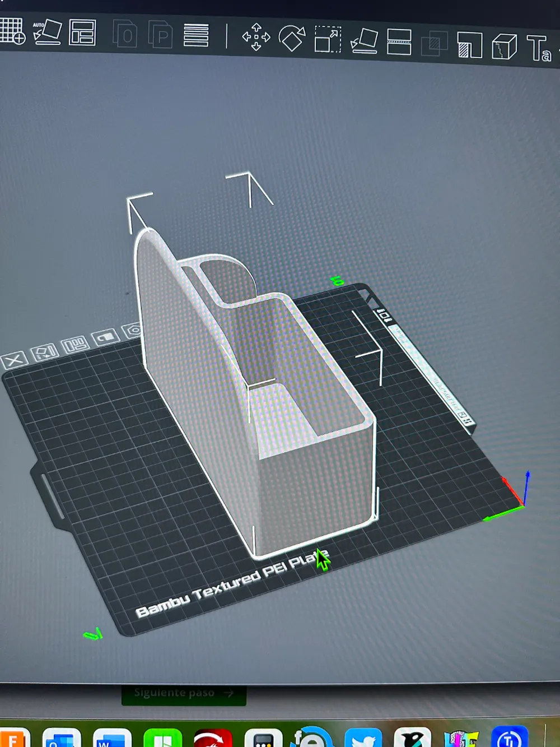Select the Rotate tool
Screen dimensions: 560x747
pyautogui.click(x=291, y=38)
